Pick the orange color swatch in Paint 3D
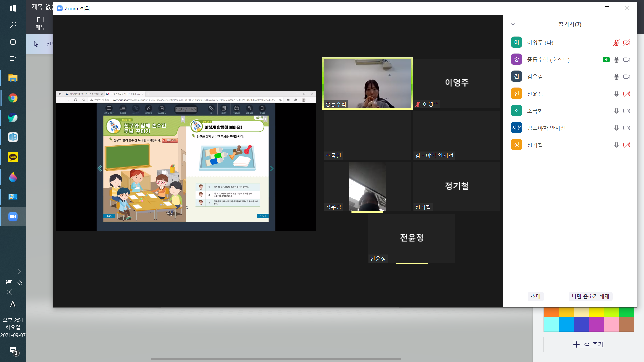Image resolution: width=644 pixels, height=362 pixels. click(x=551, y=312)
